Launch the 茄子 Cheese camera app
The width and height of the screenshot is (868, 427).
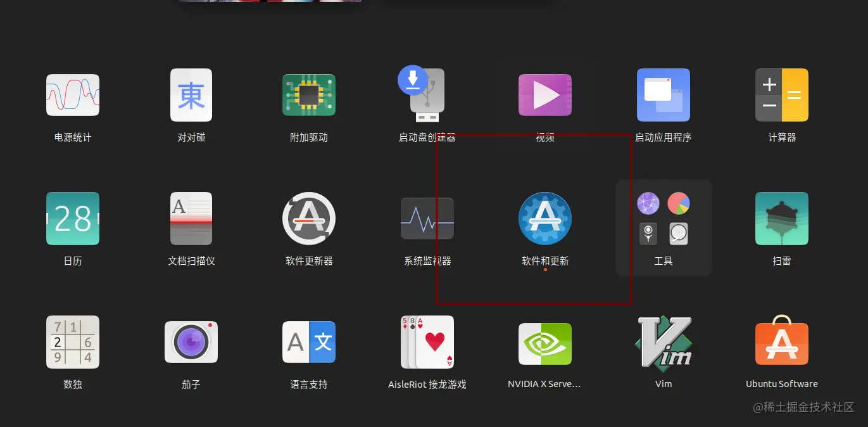[191, 342]
